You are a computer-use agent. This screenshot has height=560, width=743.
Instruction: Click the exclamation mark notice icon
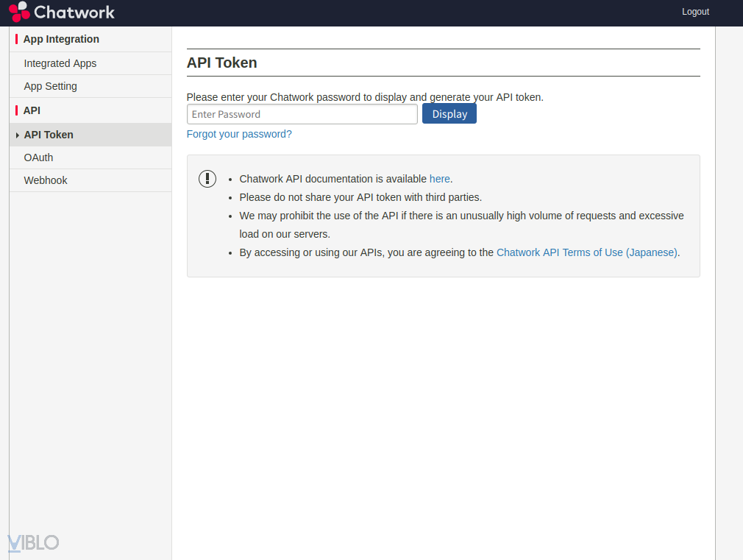(x=207, y=179)
